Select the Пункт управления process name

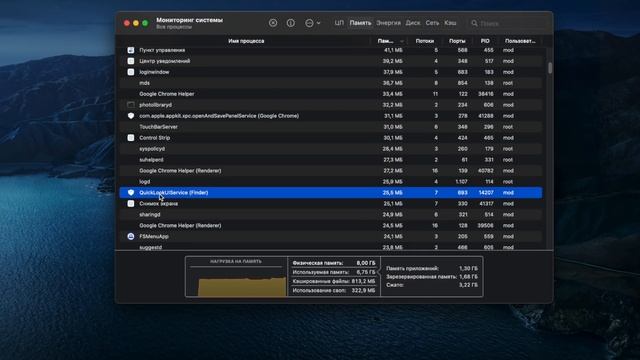coord(162,50)
